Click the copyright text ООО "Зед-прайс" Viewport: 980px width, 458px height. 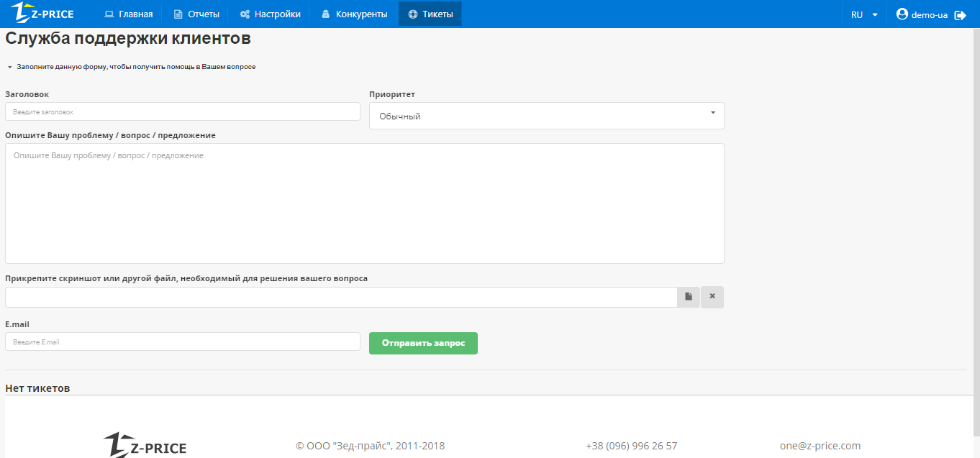tap(370, 446)
